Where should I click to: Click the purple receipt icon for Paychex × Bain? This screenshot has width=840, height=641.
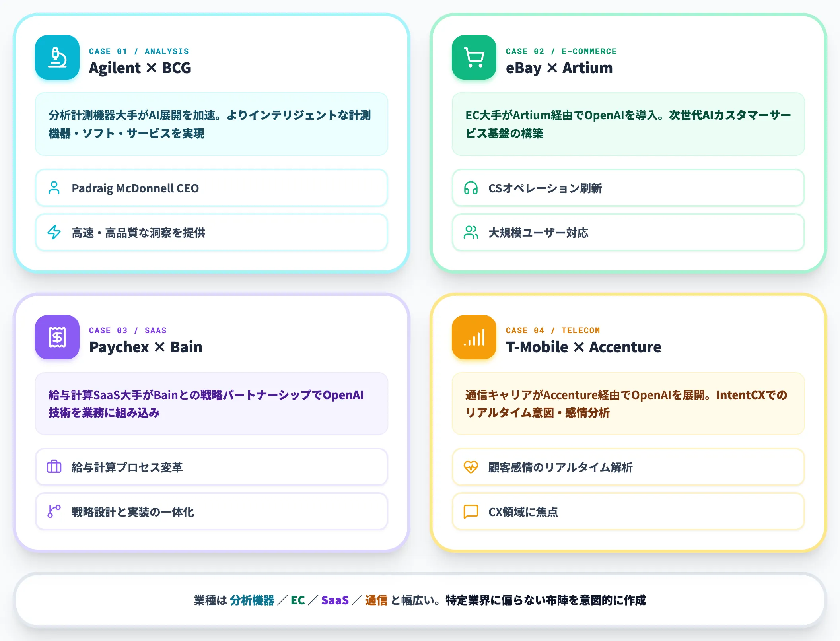coord(57,337)
